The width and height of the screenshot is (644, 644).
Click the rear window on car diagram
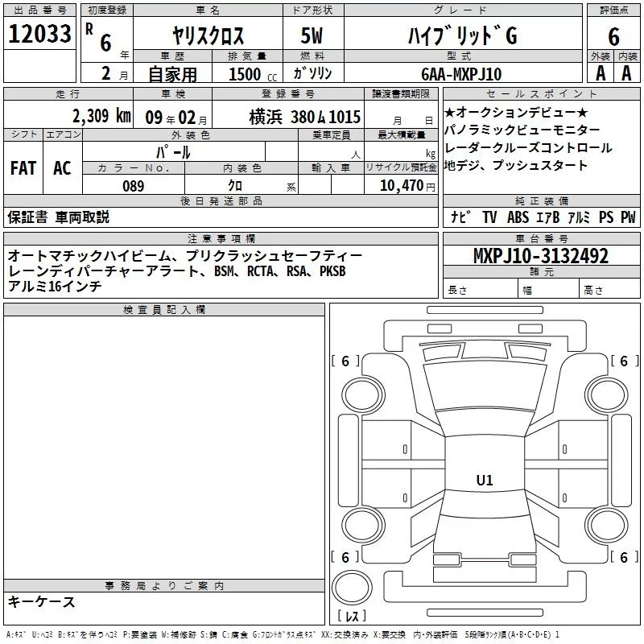click(x=485, y=503)
